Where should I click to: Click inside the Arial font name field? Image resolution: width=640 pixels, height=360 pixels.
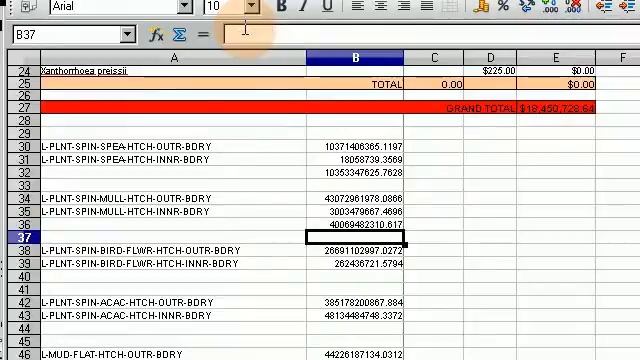pos(113,6)
